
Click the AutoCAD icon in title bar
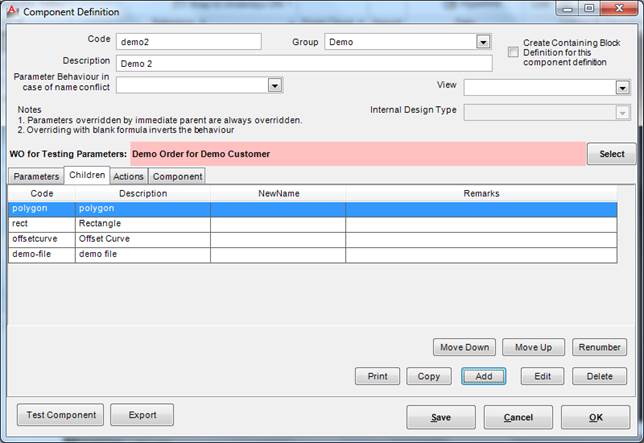(x=12, y=12)
